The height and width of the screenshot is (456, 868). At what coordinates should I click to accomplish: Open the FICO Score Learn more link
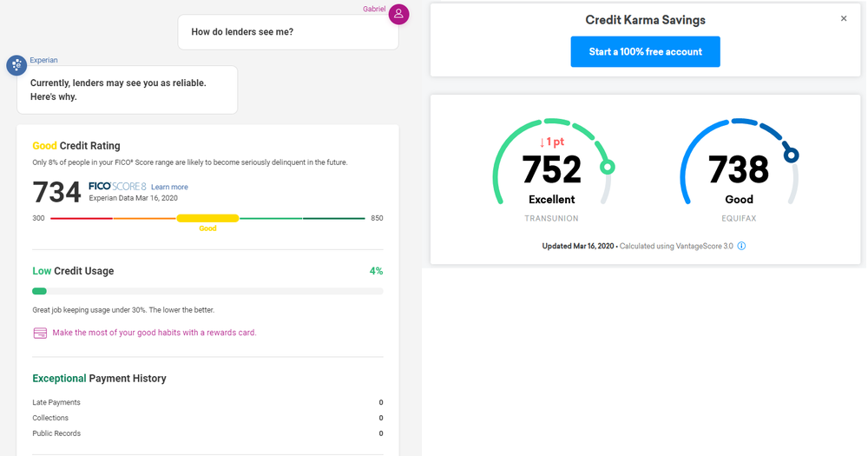point(169,187)
